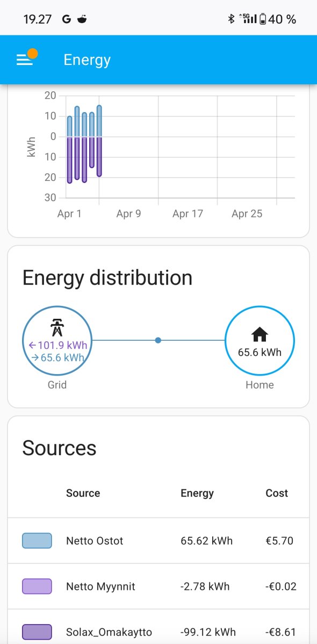Click the 65.6 kWh Home circle
The height and width of the screenshot is (644, 317).
coord(260,341)
